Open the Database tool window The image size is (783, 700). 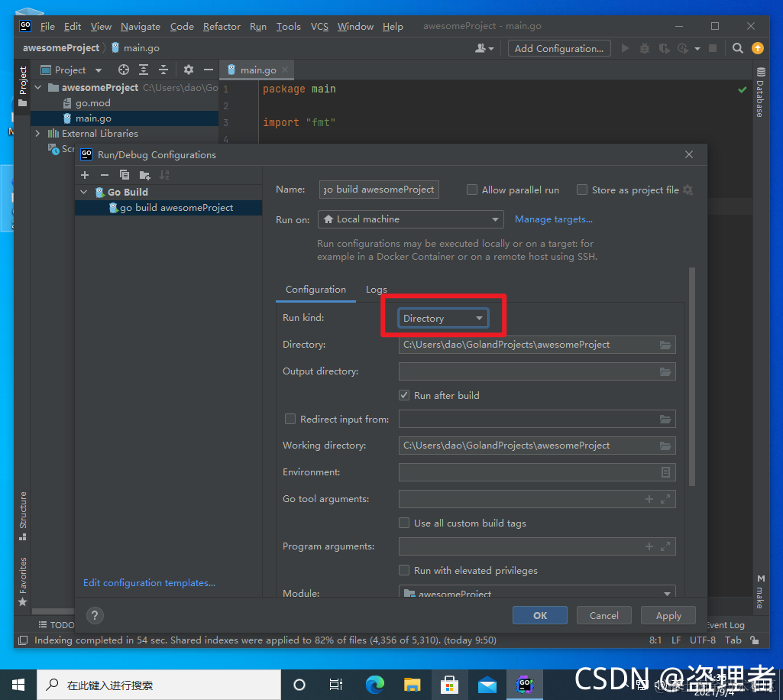760,93
